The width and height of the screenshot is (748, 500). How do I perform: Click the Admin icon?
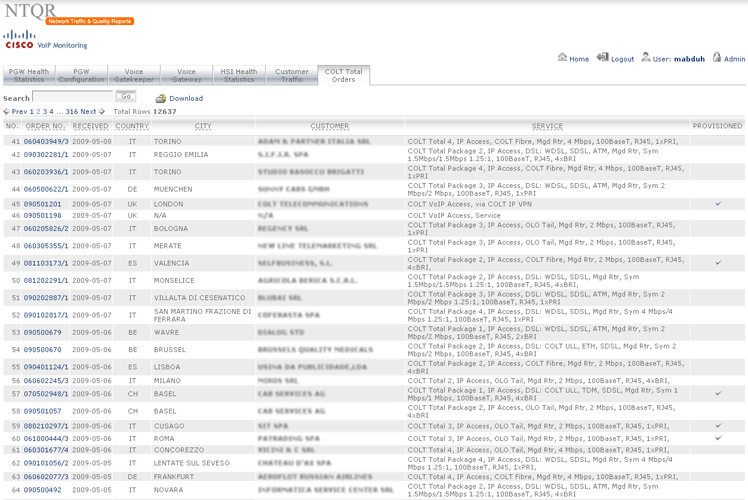tap(716, 58)
